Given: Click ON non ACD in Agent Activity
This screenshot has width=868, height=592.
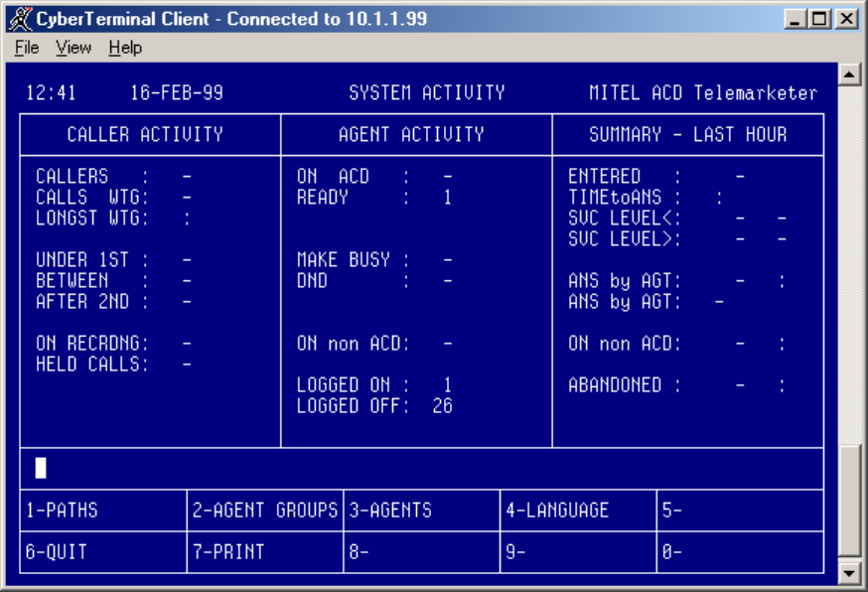Looking at the screenshot, I should pyautogui.click(x=349, y=344).
